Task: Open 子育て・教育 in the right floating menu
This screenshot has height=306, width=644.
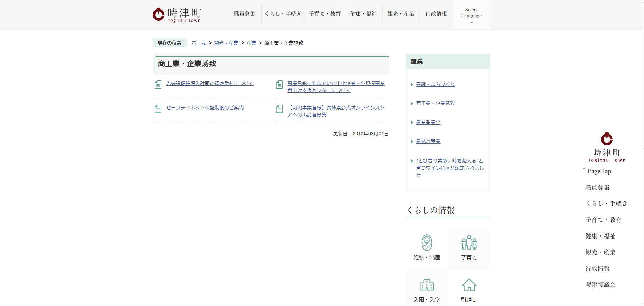Action: point(604,220)
